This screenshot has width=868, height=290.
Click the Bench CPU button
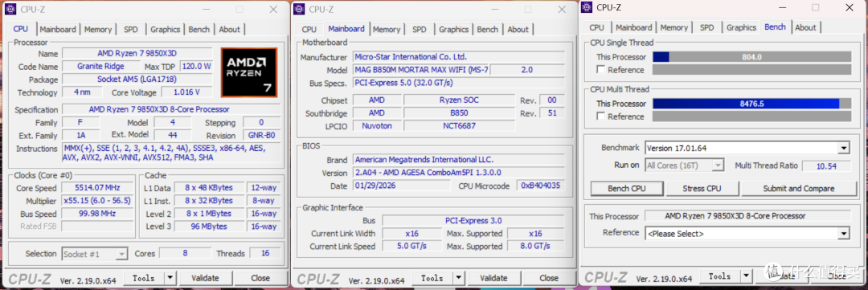click(627, 188)
